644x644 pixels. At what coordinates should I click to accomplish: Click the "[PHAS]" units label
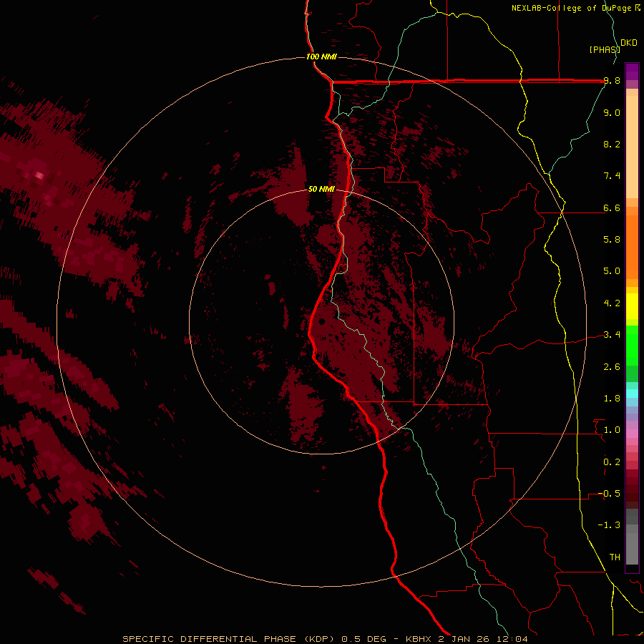[x=605, y=49]
